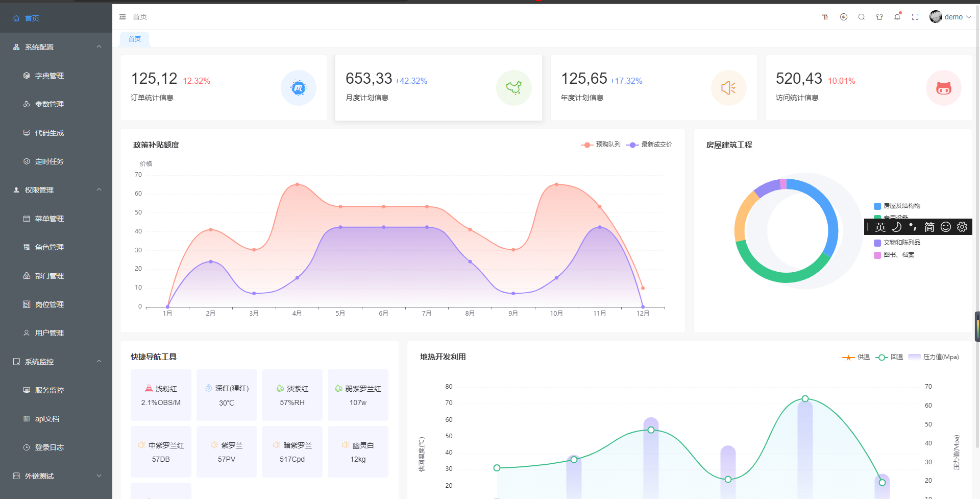Click the red cat icon on 访问统计信息 card

(944, 88)
